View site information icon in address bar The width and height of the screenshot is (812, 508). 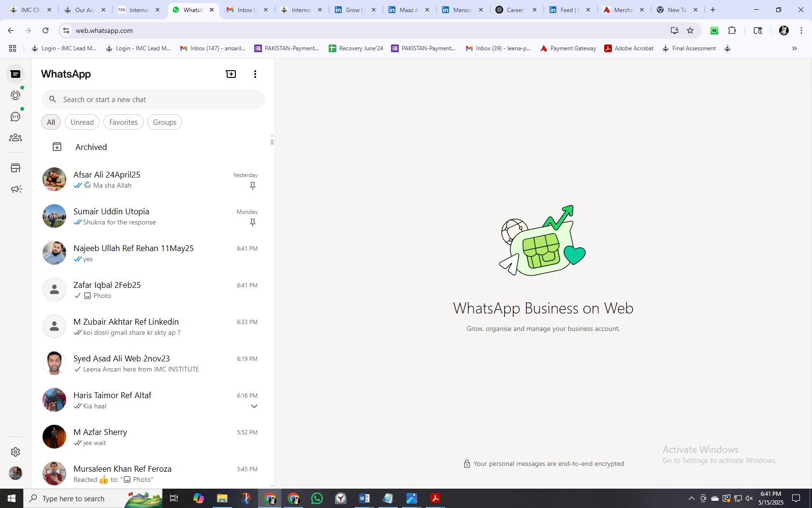(x=66, y=30)
